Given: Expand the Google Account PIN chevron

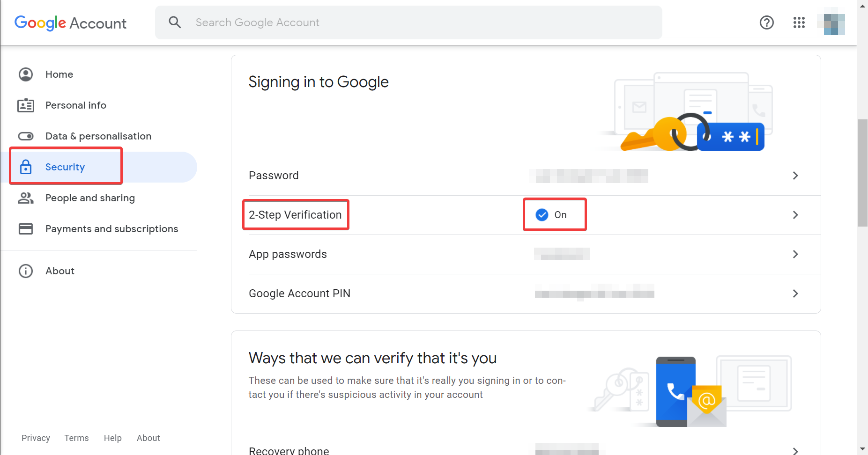Looking at the screenshot, I should [x=795, y=294].
